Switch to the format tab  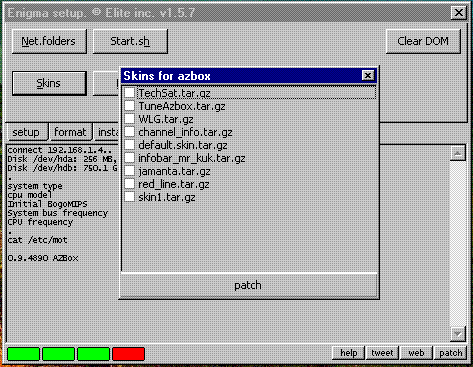point(70,132)
